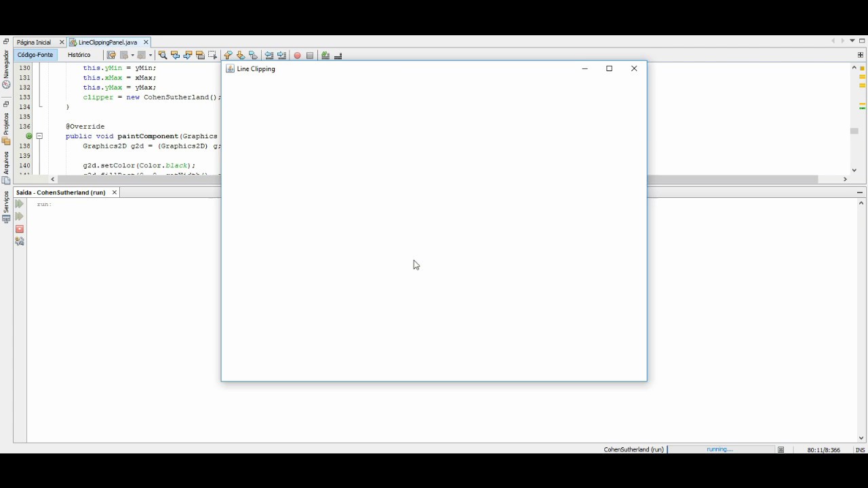868x488 pixels.
Task: Close the LineClippingPanel.java tab
Action: coord(146,42)
